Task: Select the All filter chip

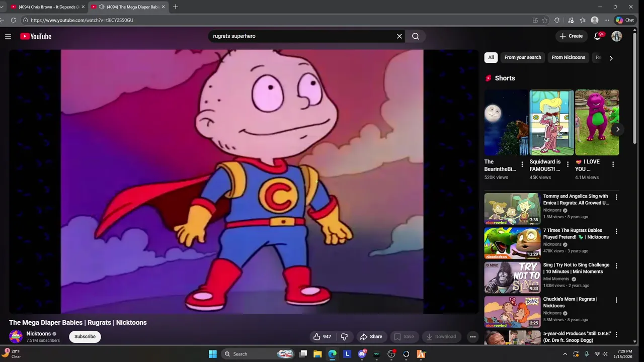Action: coord(491,57)
